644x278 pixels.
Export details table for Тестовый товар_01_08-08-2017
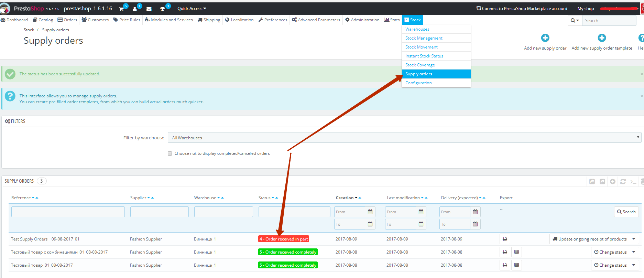516,265
